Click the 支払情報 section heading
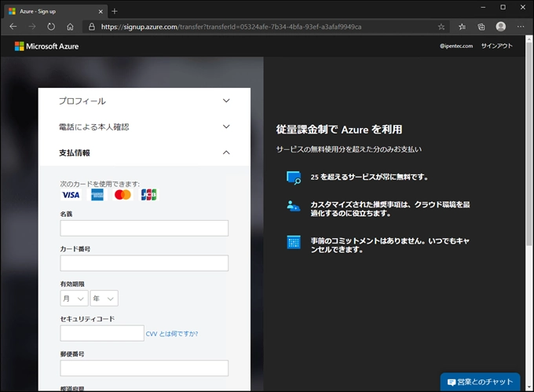The image size is (534, 392). [75, 153]
